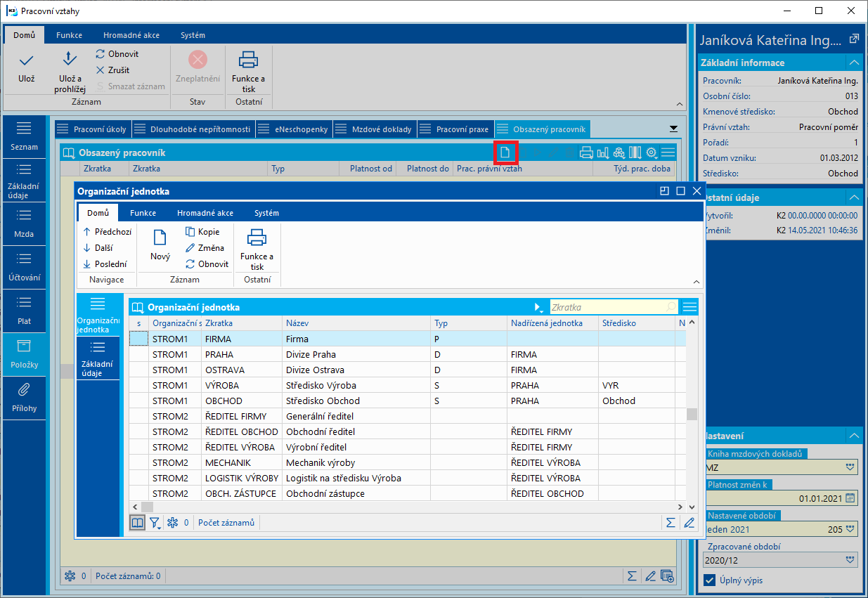This screenshot has height=598, width=868.
Task: Open Účtování in the left sidebar
Action: pos(25,267)
